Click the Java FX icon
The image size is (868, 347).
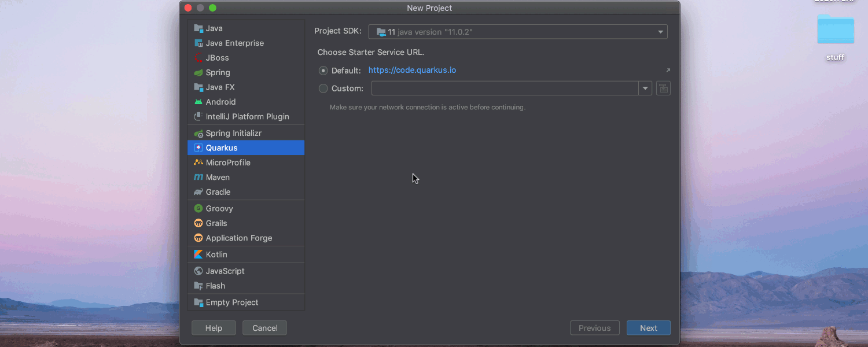(198, 87)
